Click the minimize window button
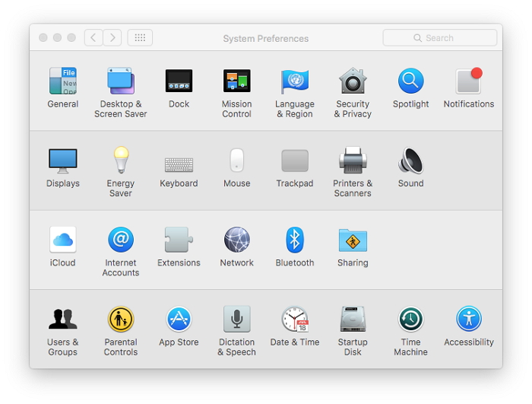 coord(57,37)
